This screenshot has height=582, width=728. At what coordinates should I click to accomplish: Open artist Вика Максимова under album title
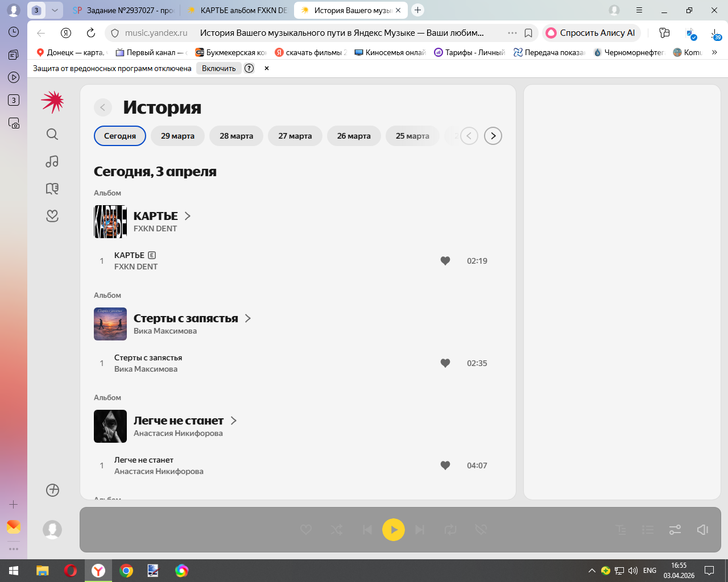tap(166, 331)
